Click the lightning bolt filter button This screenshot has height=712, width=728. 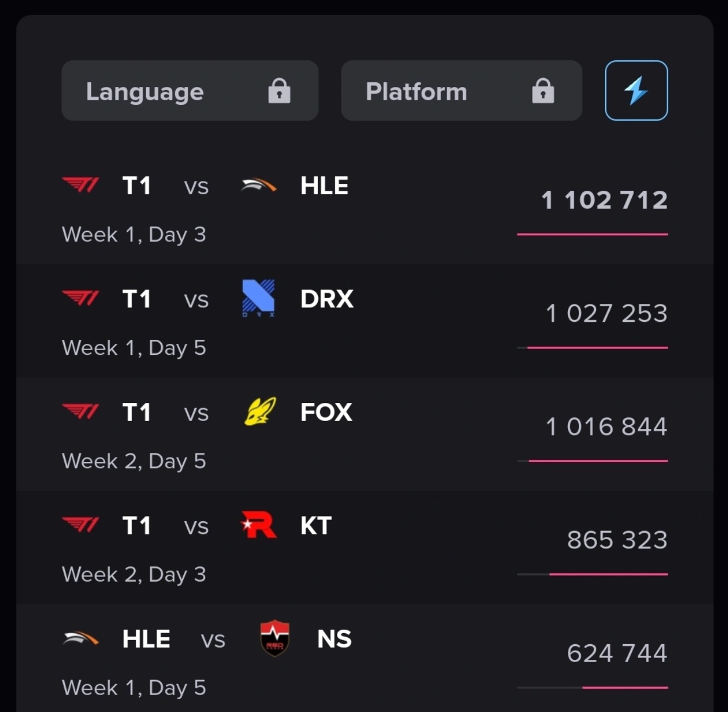pyautogui.click(x=636, y=90)
